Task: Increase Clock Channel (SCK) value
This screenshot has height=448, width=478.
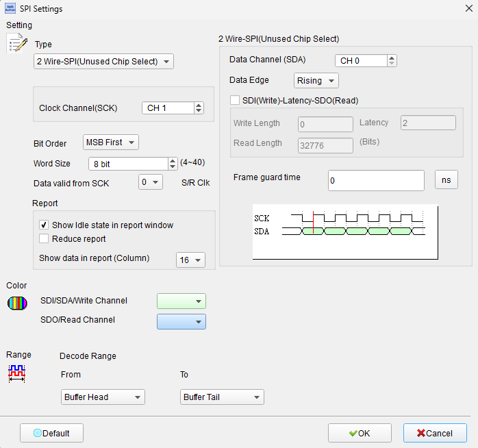Action: (199, 105)
